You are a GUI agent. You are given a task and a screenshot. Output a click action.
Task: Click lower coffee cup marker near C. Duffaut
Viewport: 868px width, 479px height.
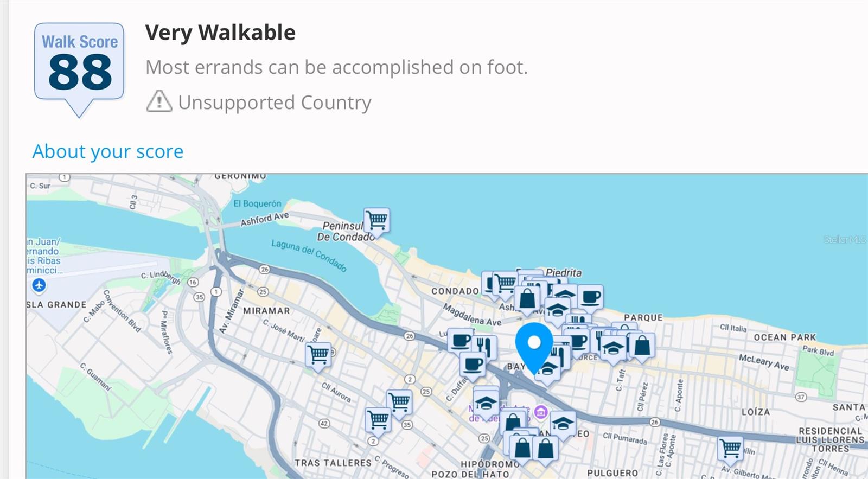473,363
